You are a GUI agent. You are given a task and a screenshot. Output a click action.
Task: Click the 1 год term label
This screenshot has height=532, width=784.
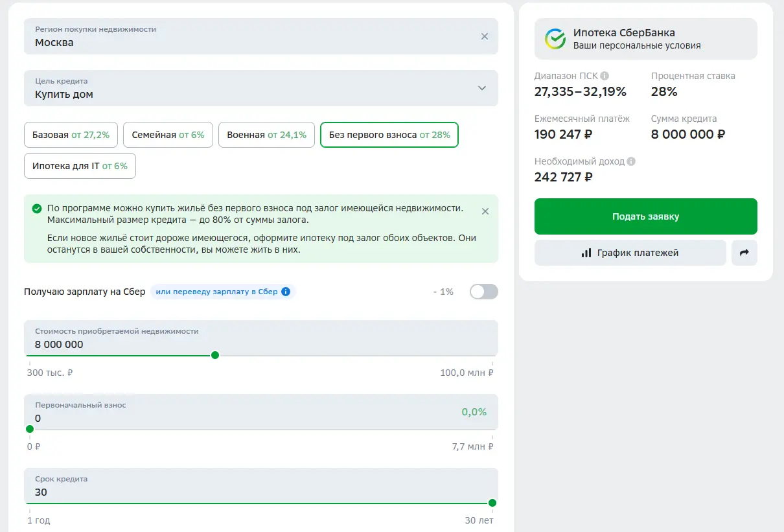tap(38, 520)
